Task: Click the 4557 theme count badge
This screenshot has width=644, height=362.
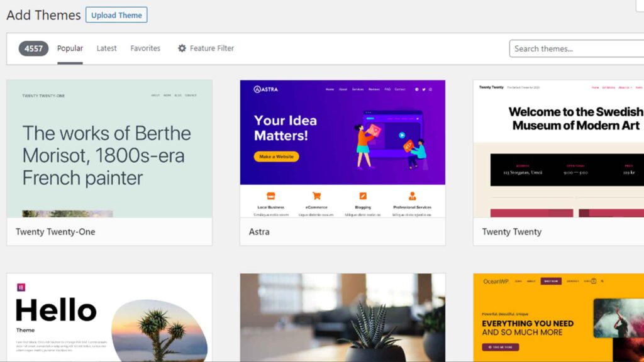Action: pos(33,48)
